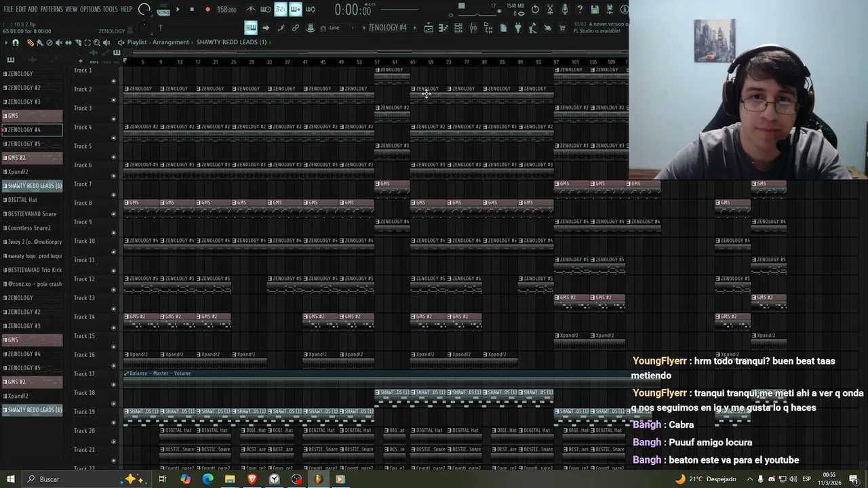Open the Mixer view
868x488 pixels.
click(x=473, y=28)
